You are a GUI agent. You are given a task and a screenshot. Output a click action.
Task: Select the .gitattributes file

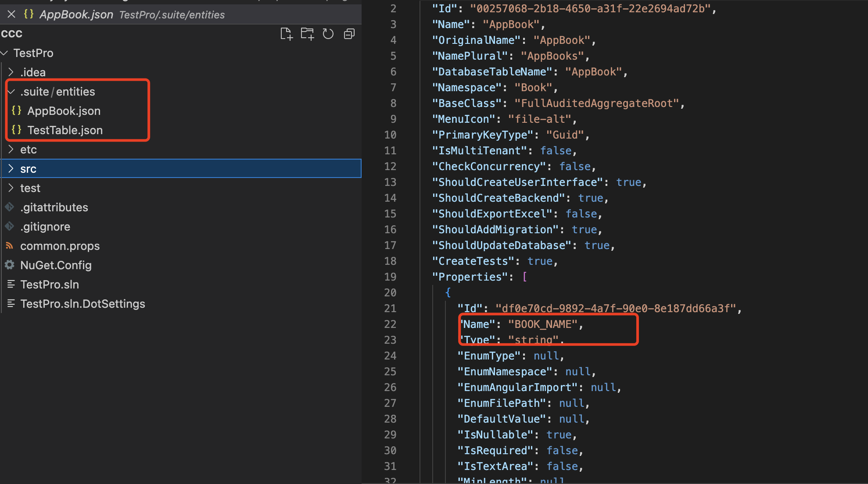(x=54, y=207)
